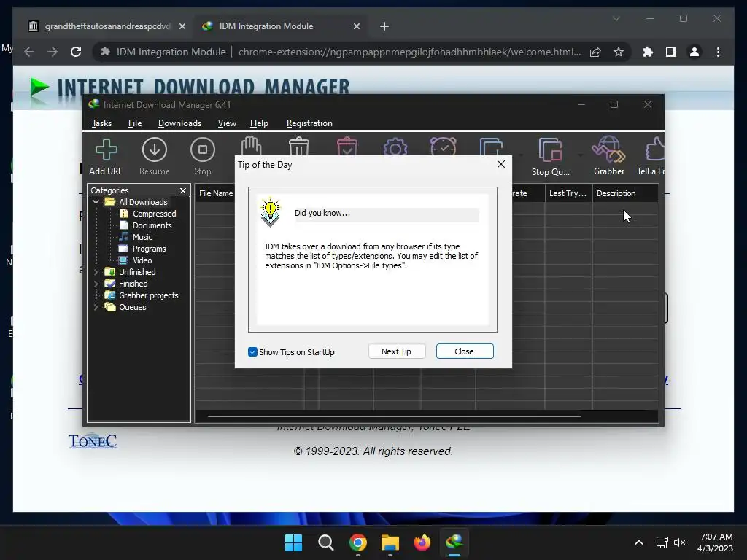Click the Tonec logo link
Image resolution: width=747 pixels, height=560 pixels.
click(x=93, y=441)
